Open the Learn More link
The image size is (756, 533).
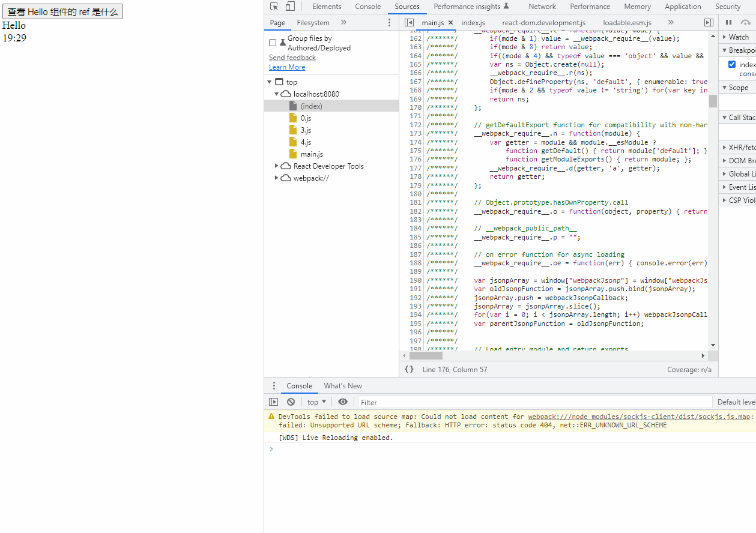(287, 67)
